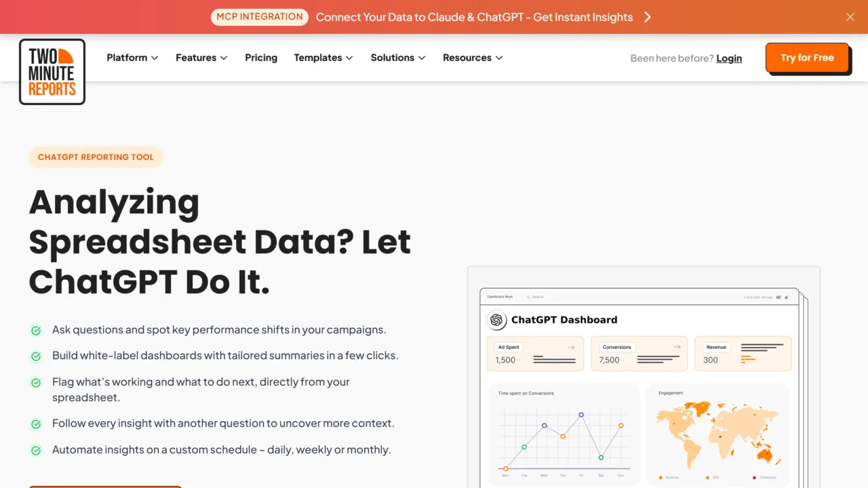Image resolution: width=868 pixels, height=488 pixels.
Task: Click the Conversions card in dashboard preview
Action: point(639,354)
